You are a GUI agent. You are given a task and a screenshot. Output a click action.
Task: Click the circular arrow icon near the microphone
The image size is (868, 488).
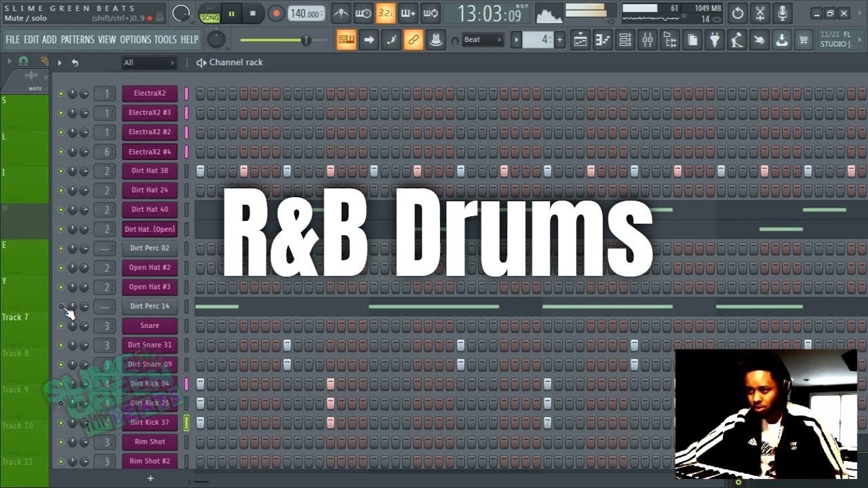(x=738, y=13)
